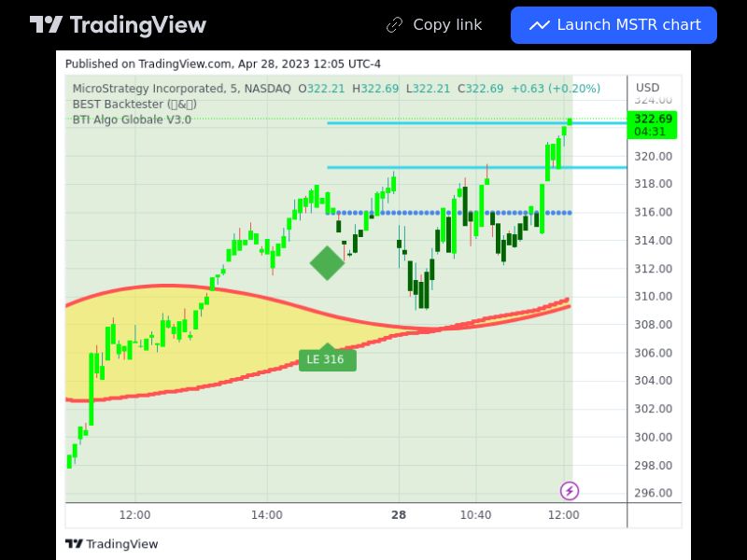This screenshot has height=560, width=747.
Task: Click the 28 date label on the time axis
Action: (399, 515)
